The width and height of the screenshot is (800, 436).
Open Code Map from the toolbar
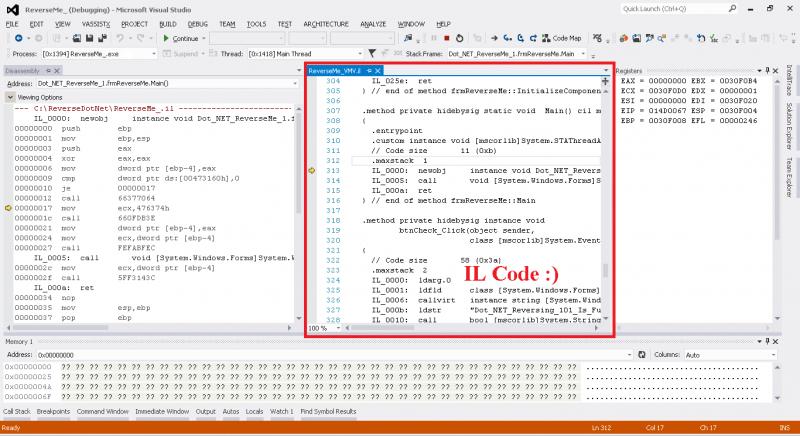pos(562,38)
